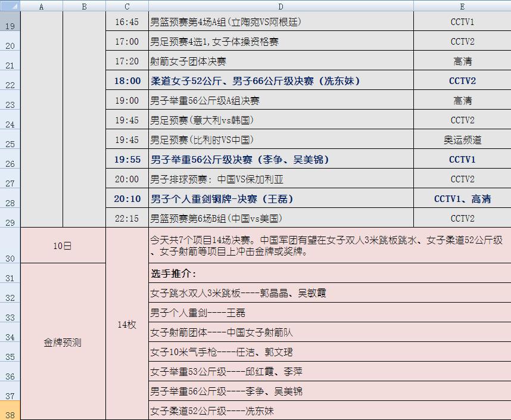This screenshot has width=511, height=420.
Task: Click the 22:15 time cell
Action: (x=127, y=219)
